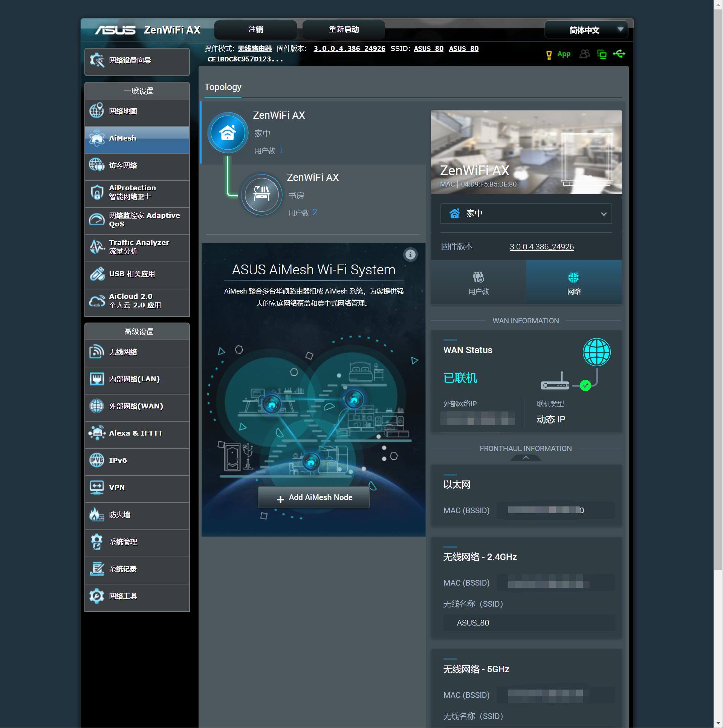Screen dimensions: 723x728
Task: Click the 2.4GHz SSID field ASUS_80
Action: [529, 623]
